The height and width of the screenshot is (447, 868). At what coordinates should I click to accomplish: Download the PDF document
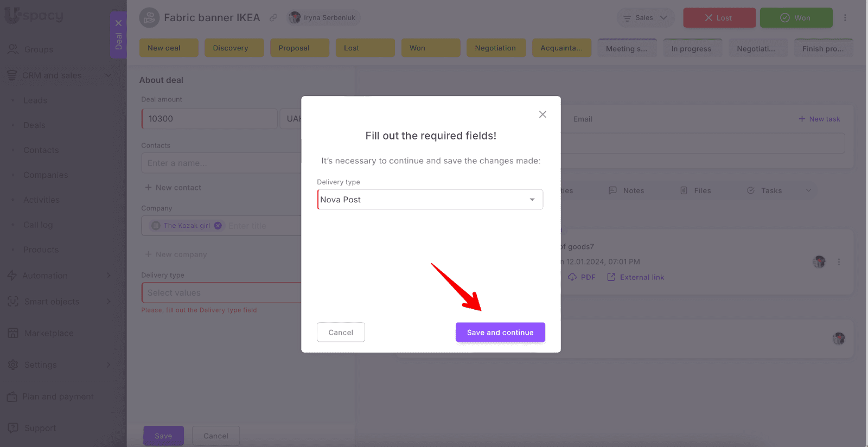coord(582,277)
